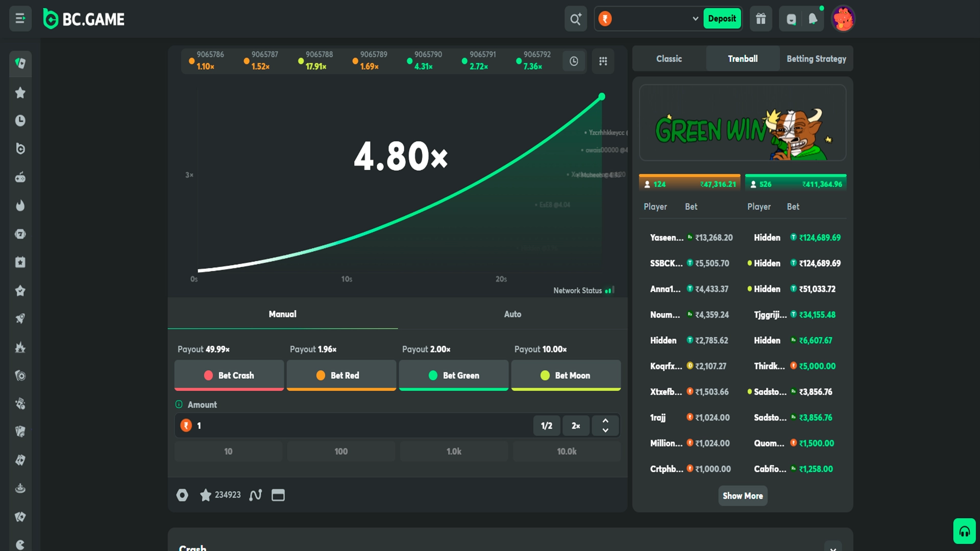Click the amount up/down stepper
This screenshot has width=980, height=551.
click(605, 425)
